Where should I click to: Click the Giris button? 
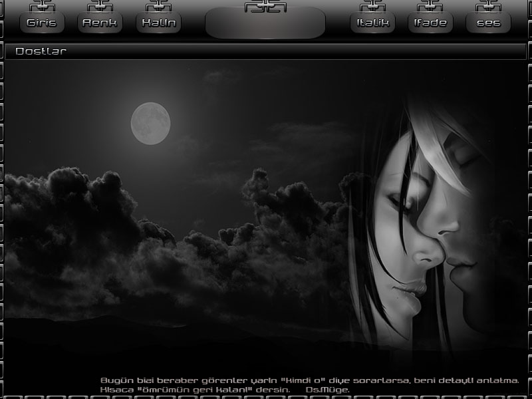(x=42, y=23)
